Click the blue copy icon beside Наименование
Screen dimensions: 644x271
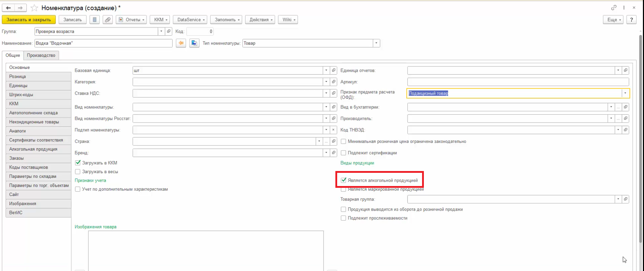coord(194,43)
